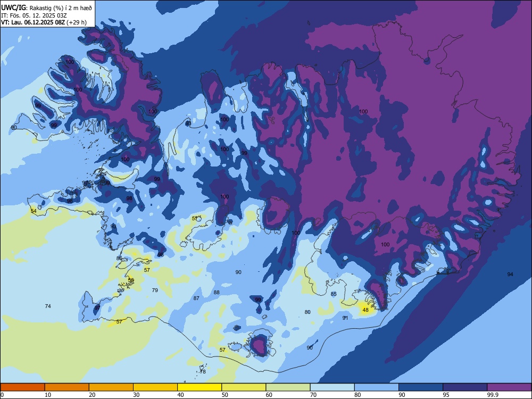Click the '48' humidity value on the map
Screen dimensions: 532x399
365,310
